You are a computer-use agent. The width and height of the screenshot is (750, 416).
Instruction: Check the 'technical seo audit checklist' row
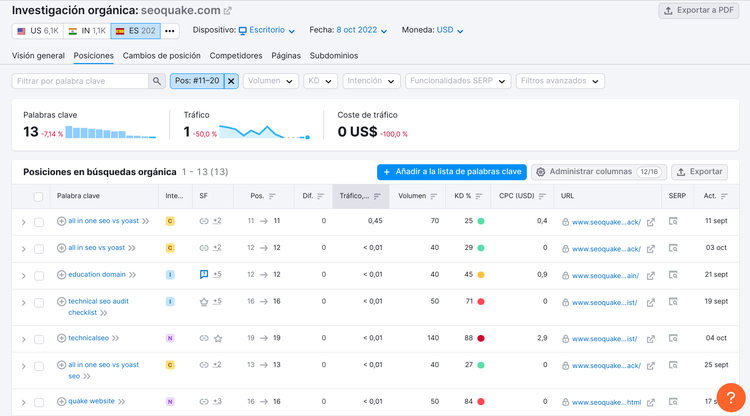39,303
